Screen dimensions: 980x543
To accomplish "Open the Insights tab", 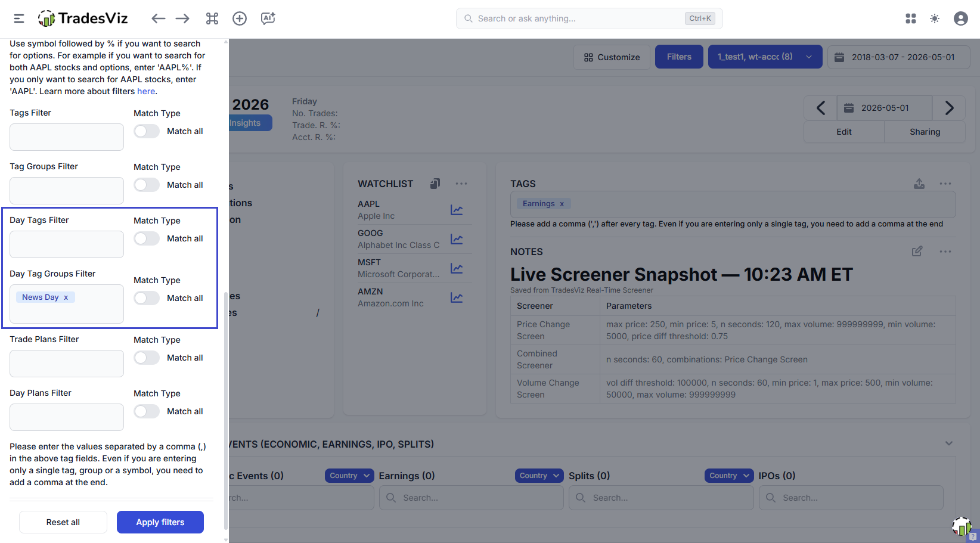I will coord(250,123).
